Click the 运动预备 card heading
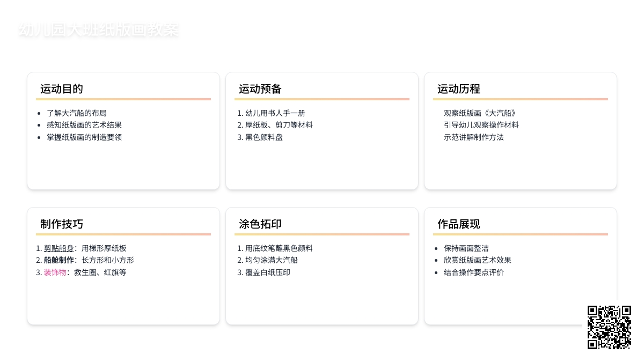This screenshot has width=644, height=362. click(260, 89)
